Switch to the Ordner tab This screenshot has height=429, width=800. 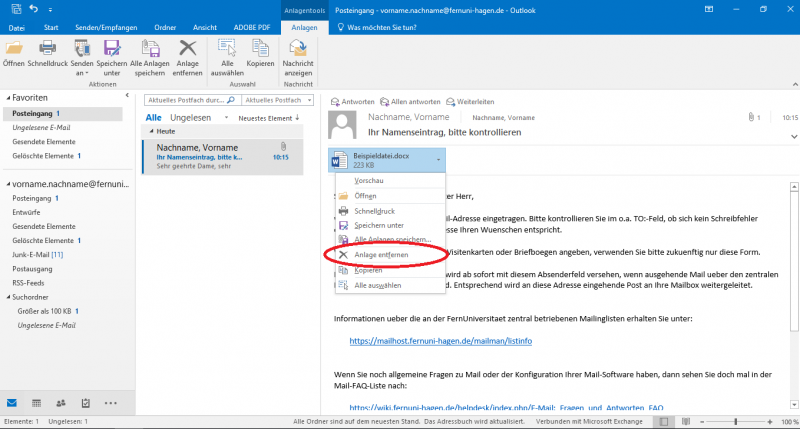coord(165,28)
